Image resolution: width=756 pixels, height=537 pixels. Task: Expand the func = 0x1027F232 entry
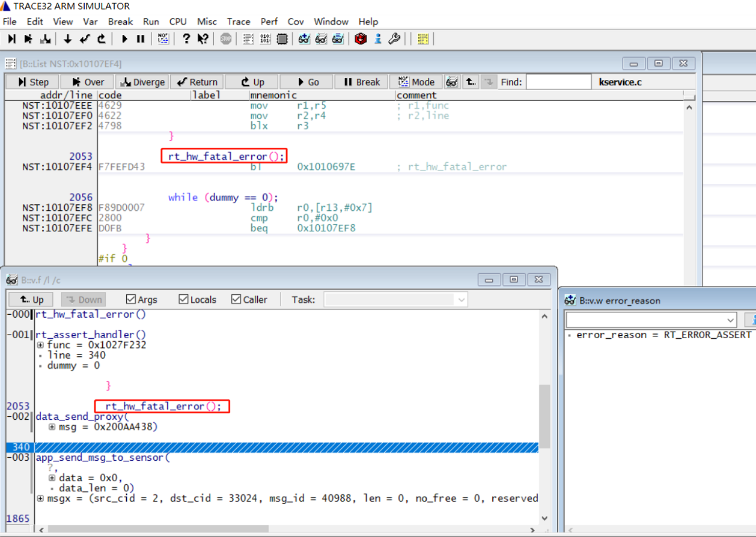(x=40, y=345)
